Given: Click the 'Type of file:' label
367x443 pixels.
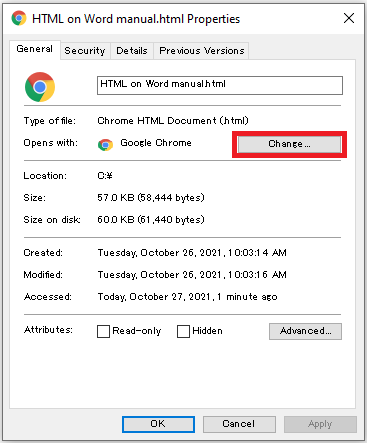Looking at the screenshot, I should click(50, 121).
